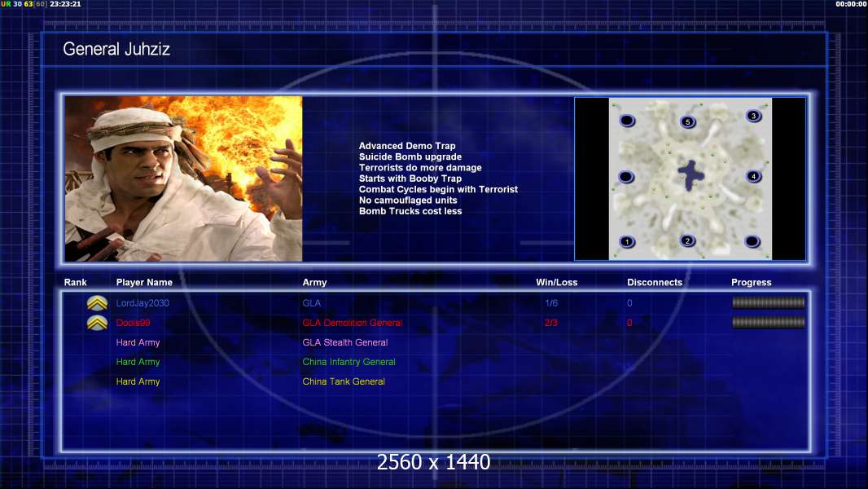Screen dimensions: 868x489
Task: Select the empty bottom-right start position
Action: pyautogui.click(x=752, y=241)
